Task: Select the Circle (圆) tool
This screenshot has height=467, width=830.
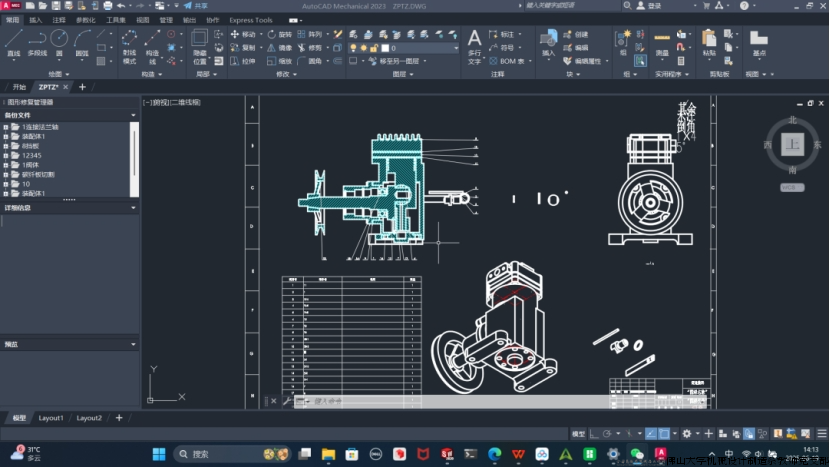Action: point(60,40)
